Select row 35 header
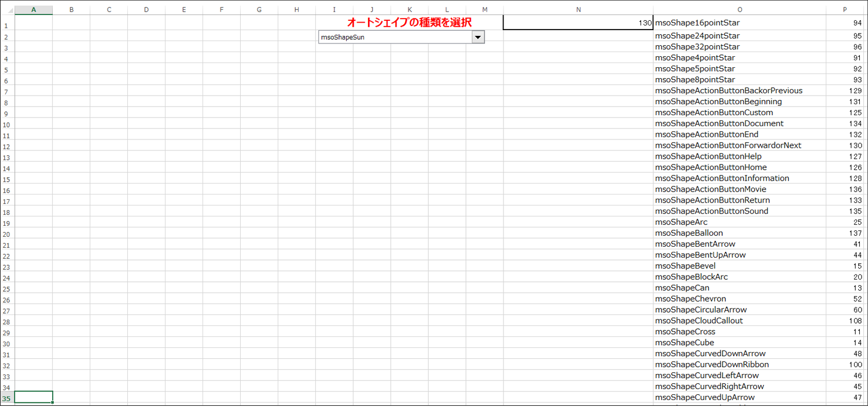868x407 pixels. pyautogui.click(x=6, y=398)
